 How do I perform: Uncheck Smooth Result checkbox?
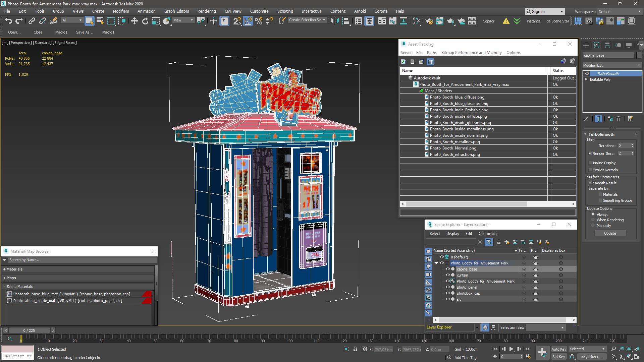tap(590, 183)
